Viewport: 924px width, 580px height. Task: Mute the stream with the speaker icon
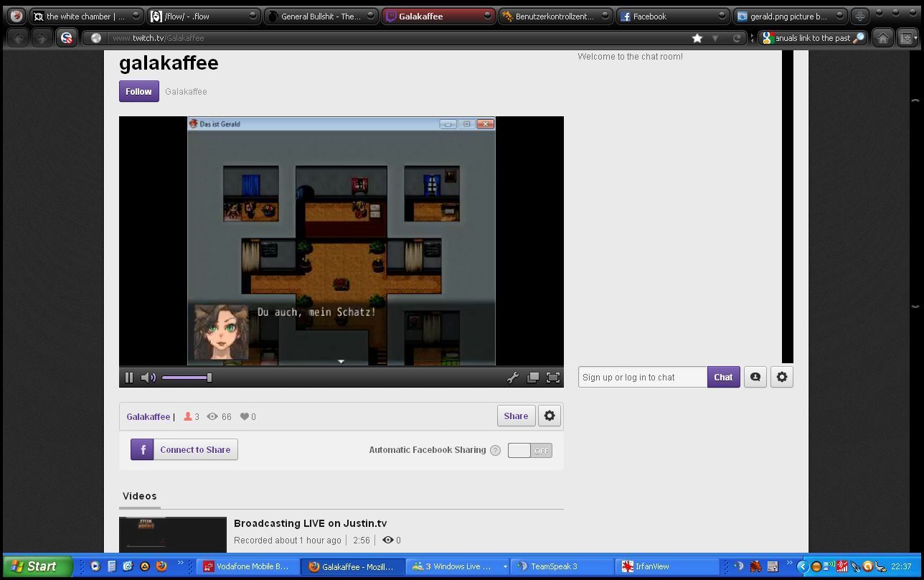coord(148,378)
